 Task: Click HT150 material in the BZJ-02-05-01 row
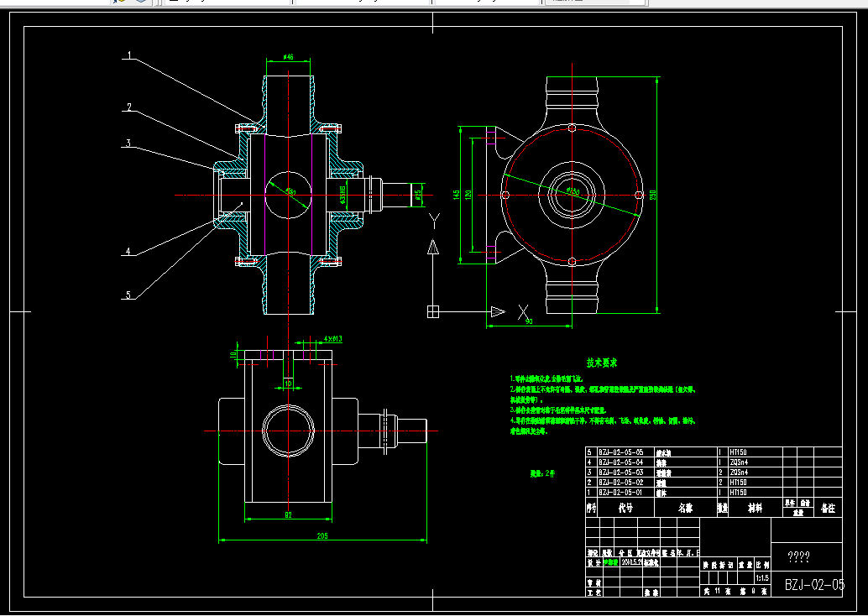[738, 492]
